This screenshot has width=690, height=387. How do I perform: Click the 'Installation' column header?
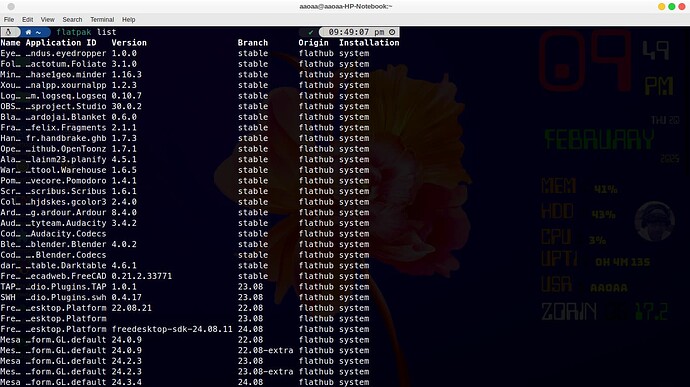pos(369,43)
